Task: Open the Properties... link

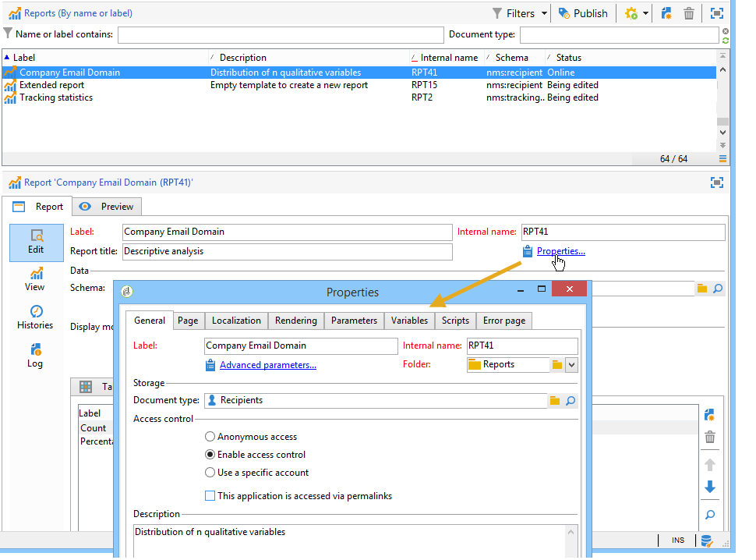Action: (560, 251)
